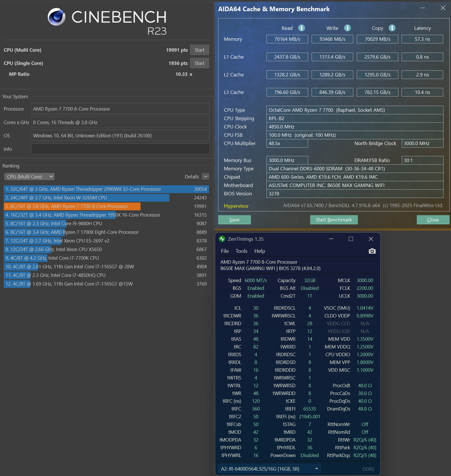Click the Read info icon in AIDA64
451x476 pixels.
click(301, 28)
